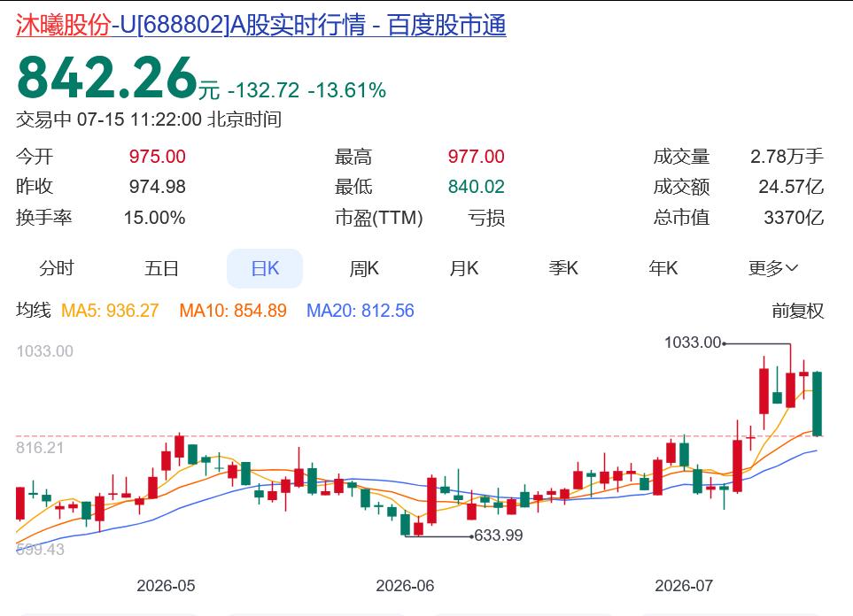Select the 季K chart tab
Image resolution: width=853 pixels, height=616 pixels.
click(563, 268)
